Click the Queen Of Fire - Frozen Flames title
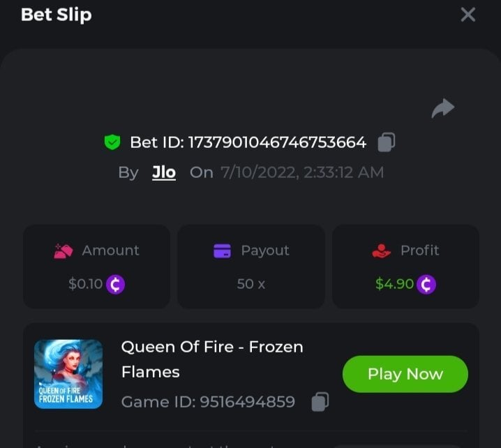This screenshot has height=448, width=501. [x=212, y=359]
